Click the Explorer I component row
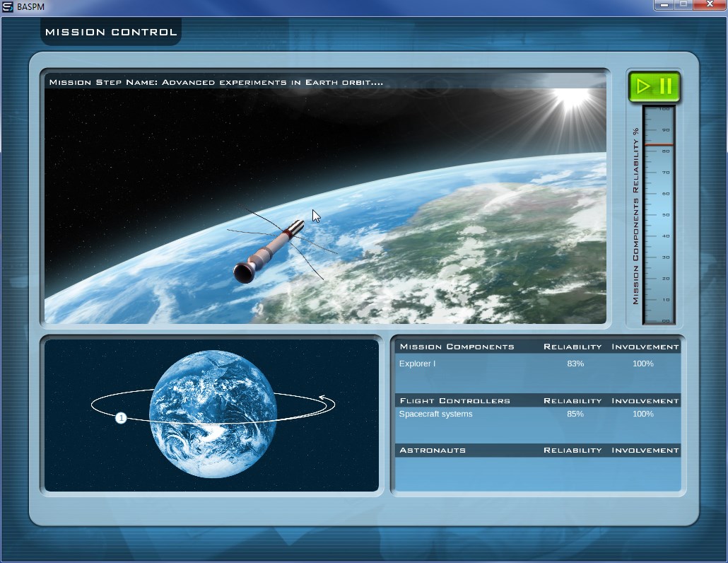 tap(538, 364)
